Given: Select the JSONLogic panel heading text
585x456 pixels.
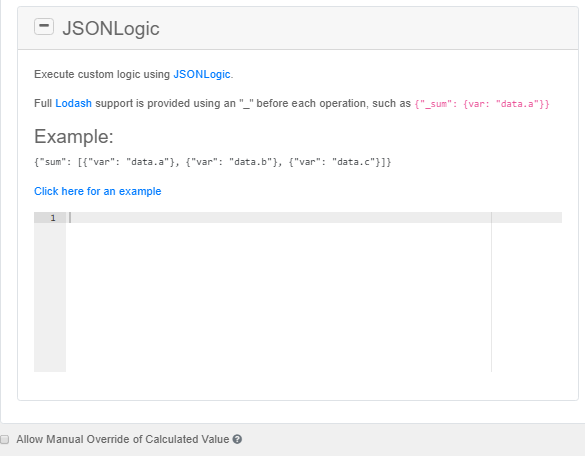Looking at the screenshot, I should [111, 28].
